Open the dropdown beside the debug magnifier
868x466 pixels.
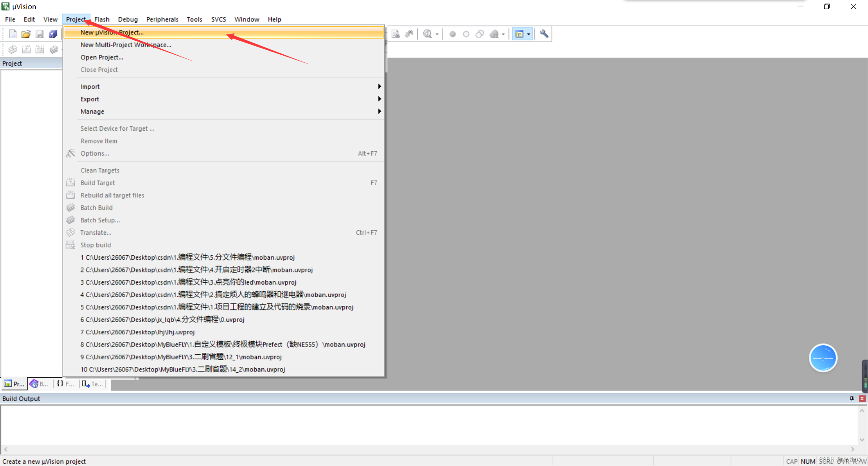point(437,34)
